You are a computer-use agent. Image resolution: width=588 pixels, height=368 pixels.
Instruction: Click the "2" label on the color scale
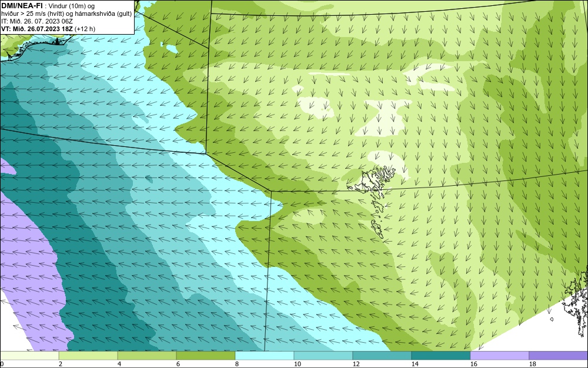point(61,364)
